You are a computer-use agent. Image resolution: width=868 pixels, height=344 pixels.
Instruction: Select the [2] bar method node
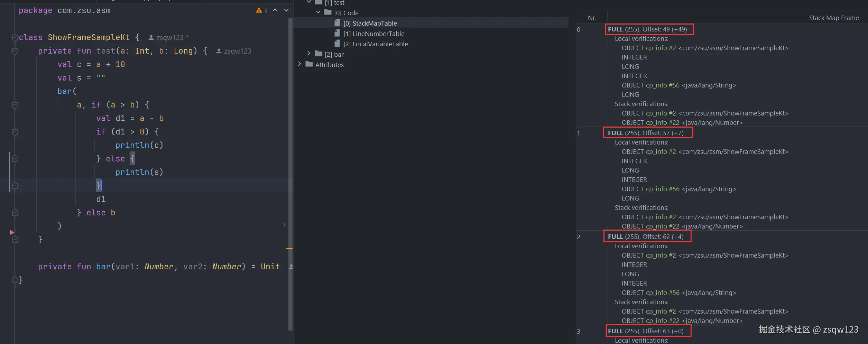pyautogui.click(x=334, y=54)
